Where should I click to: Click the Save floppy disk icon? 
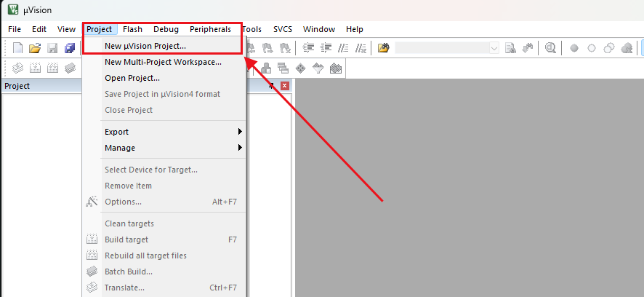[x=52, y=48]
